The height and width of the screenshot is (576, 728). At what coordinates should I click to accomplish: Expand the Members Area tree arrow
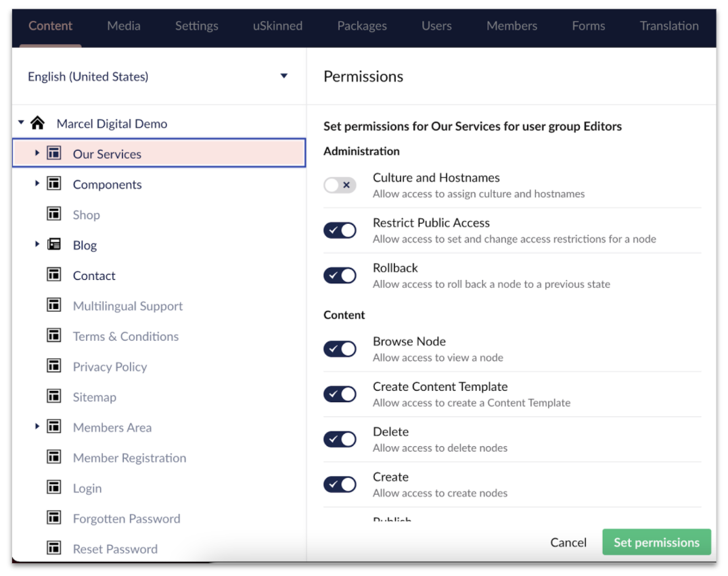coord(37,427)
